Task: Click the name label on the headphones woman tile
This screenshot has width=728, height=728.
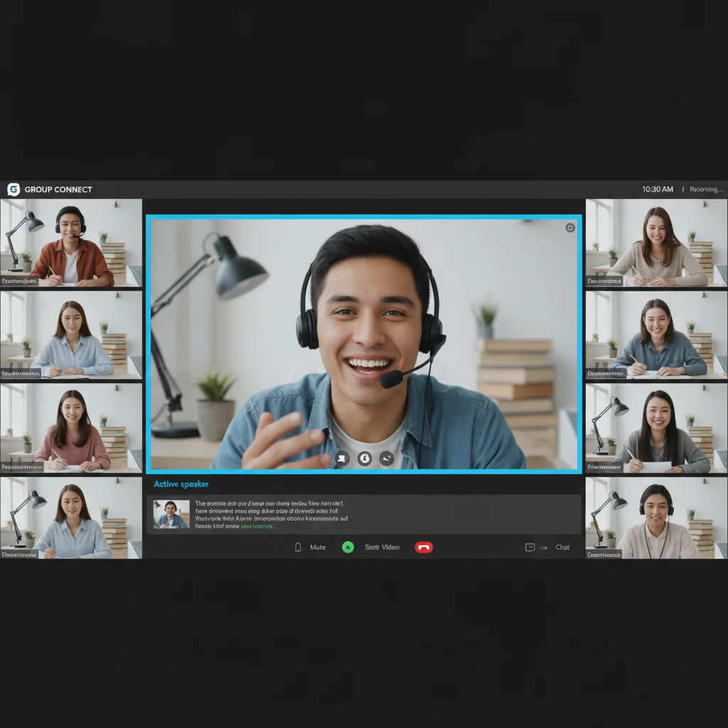Action: coord(604,555)
